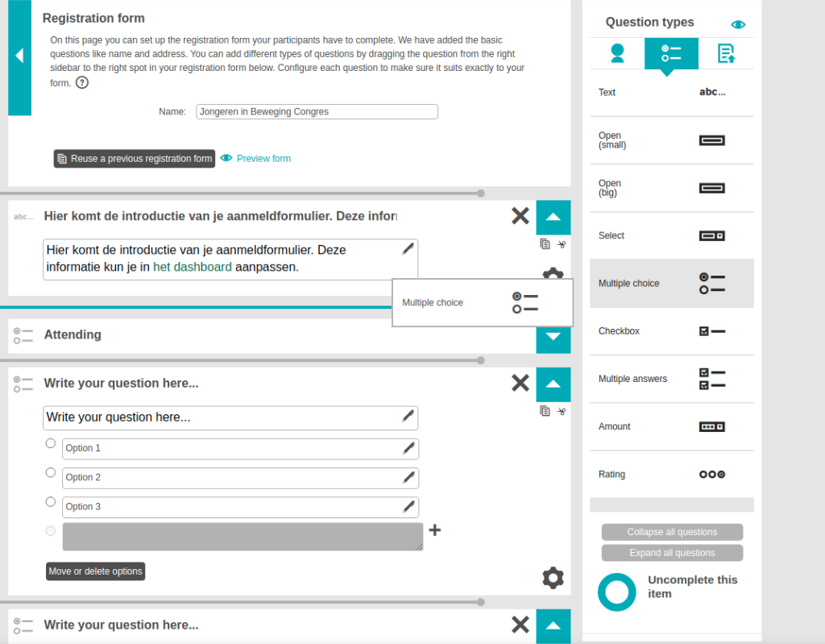Select the Option 1 radio button

tap(51, 443)
